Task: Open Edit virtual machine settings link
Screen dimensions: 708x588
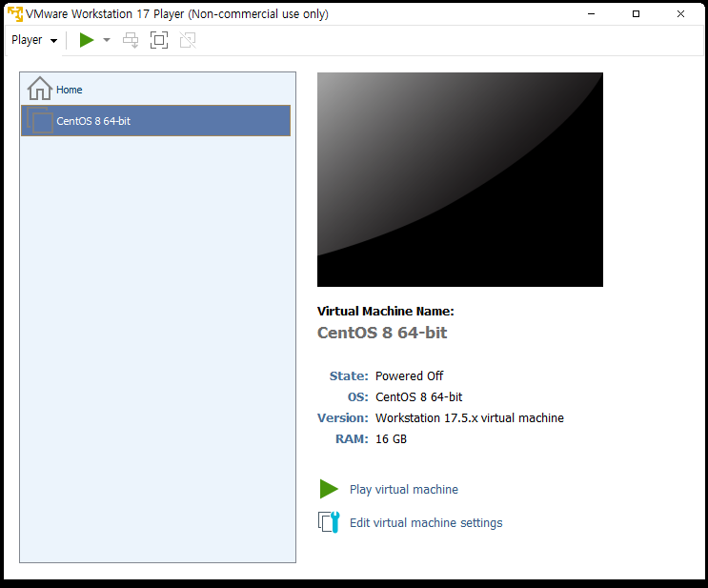Action: [x=426, y=523]
